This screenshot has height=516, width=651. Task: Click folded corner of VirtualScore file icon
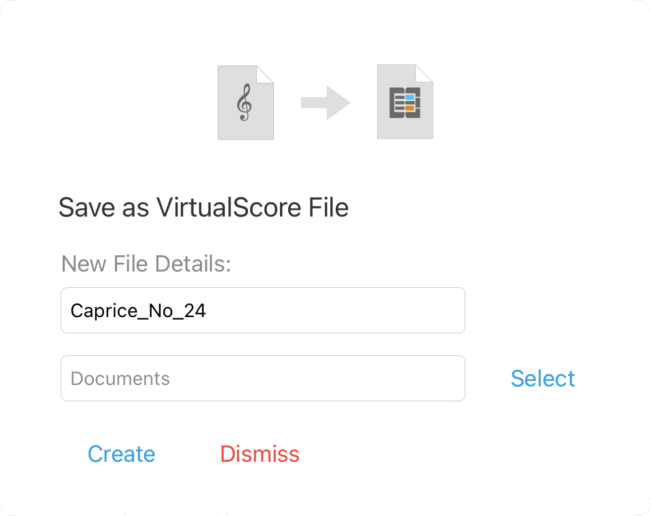click(425, 73)
